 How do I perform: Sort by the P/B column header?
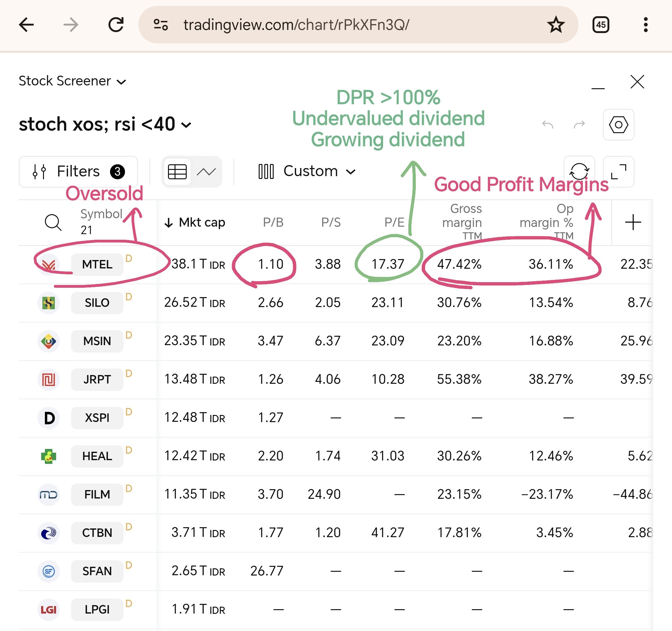point(273,222)
